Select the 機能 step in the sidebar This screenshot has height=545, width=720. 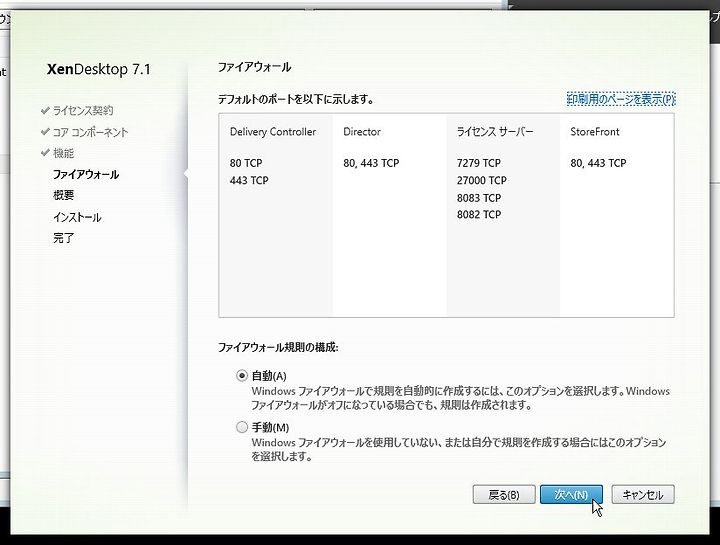pos(63,153)
